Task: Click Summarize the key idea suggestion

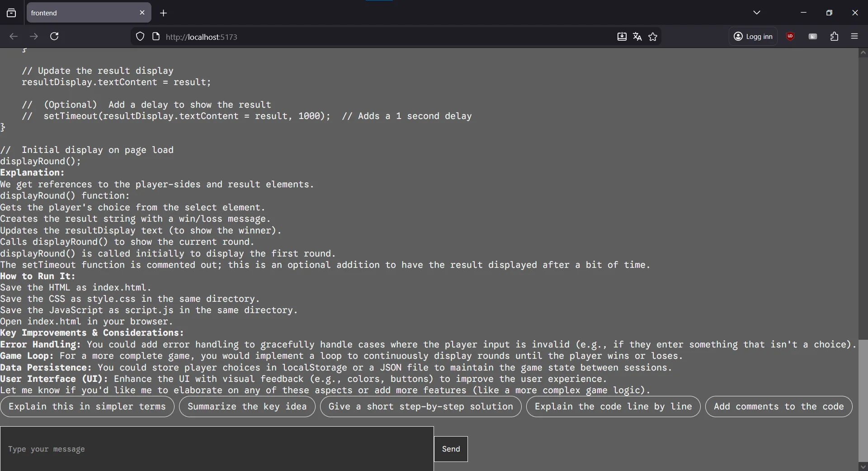Action: pos(247,406)
